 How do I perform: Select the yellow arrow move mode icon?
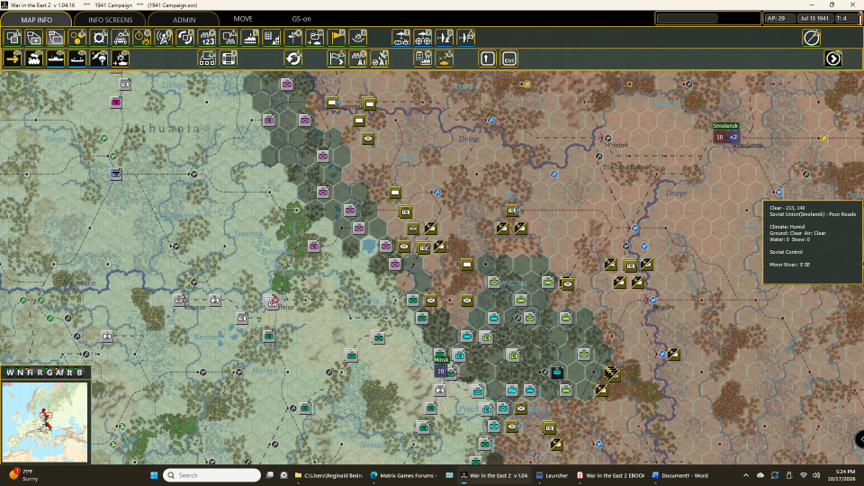13,58
